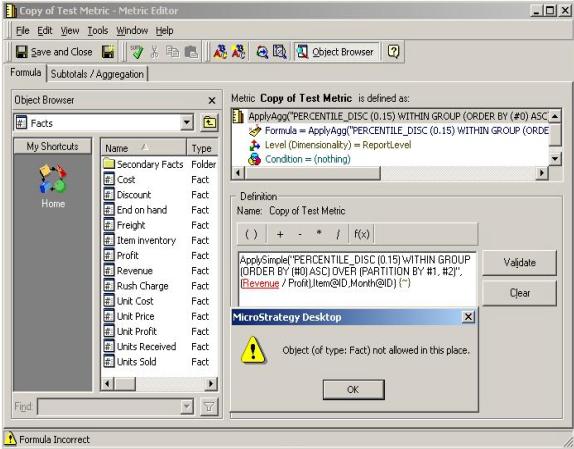This screenshot has height=449, width=574.
Task: Select the Unit Profit fact row
Action: coord(160,332)
